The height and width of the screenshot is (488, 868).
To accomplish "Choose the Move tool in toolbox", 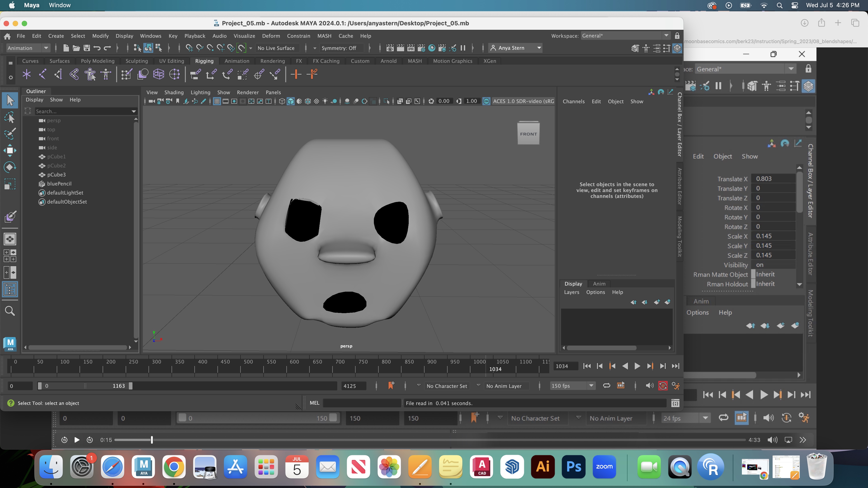I will pos(10,150).
